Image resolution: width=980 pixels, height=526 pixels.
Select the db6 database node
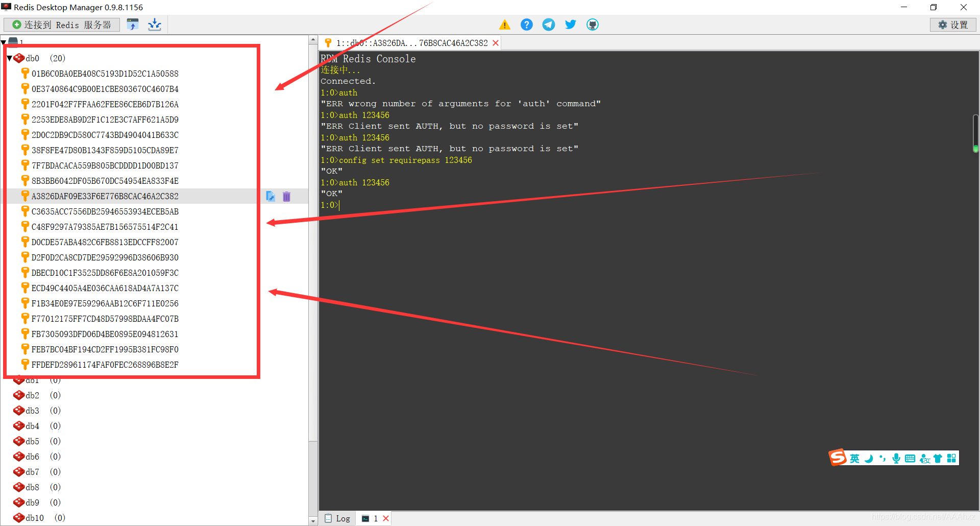point(37,457)
